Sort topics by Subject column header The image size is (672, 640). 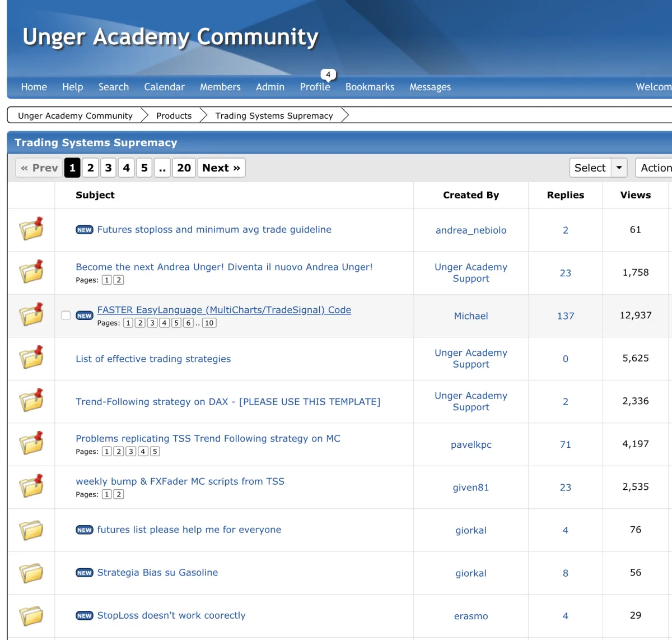[95, 195]
